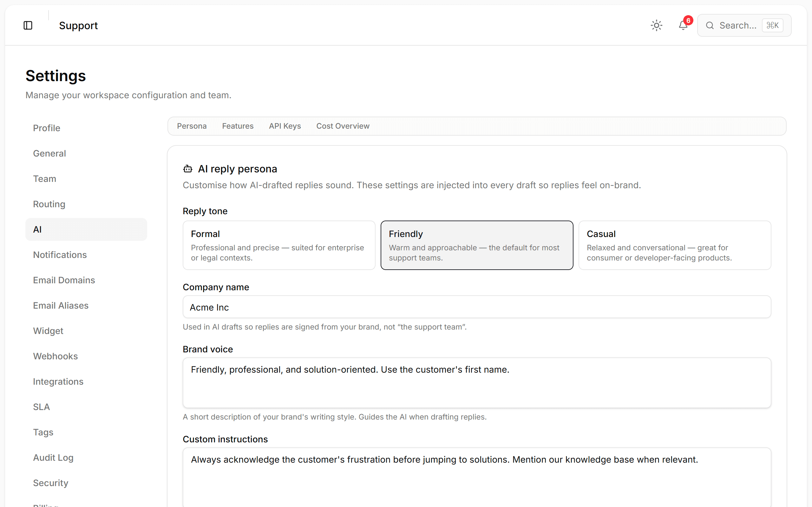The width and height of the screenshot is (812, 507).
Task: Select the Casual reply tone
Action: coord(674,245)
